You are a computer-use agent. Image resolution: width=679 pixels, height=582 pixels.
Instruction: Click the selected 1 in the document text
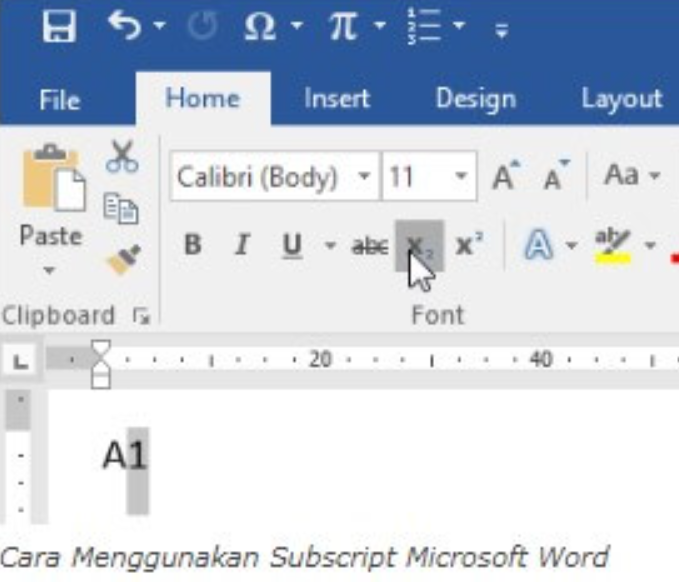click(x=138, y=456)
